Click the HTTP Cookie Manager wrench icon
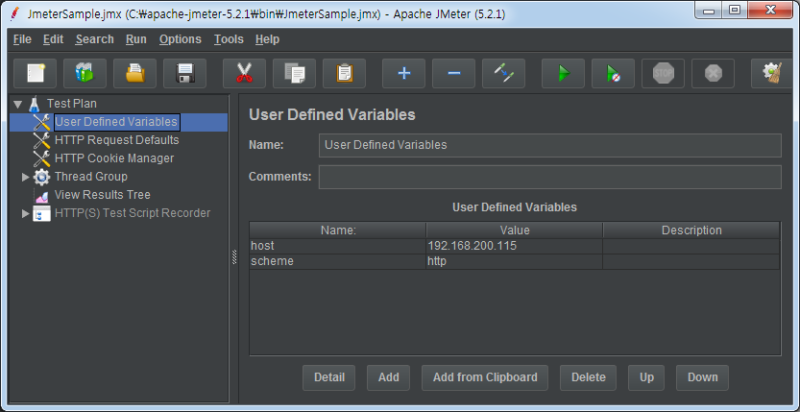Screen dimensions: 800x412 coord(42,159)
